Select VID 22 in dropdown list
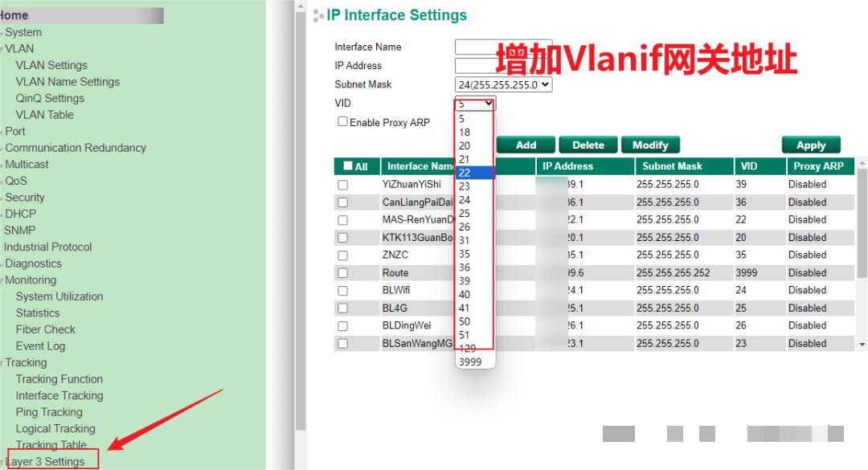The image size is (868, 470). coord(475,173)
